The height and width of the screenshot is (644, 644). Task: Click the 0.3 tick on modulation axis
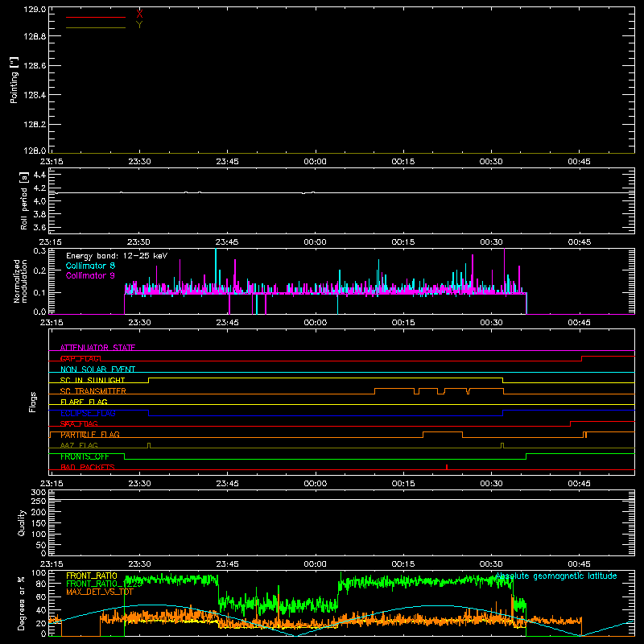tap(39, 250)
